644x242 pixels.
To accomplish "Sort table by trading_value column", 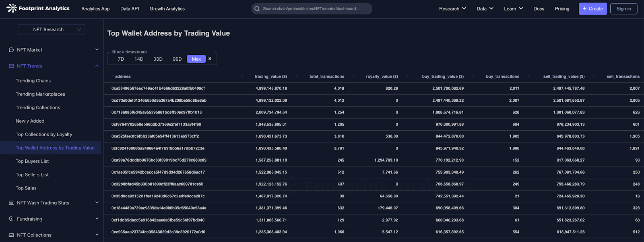I will tap(271, 76).
